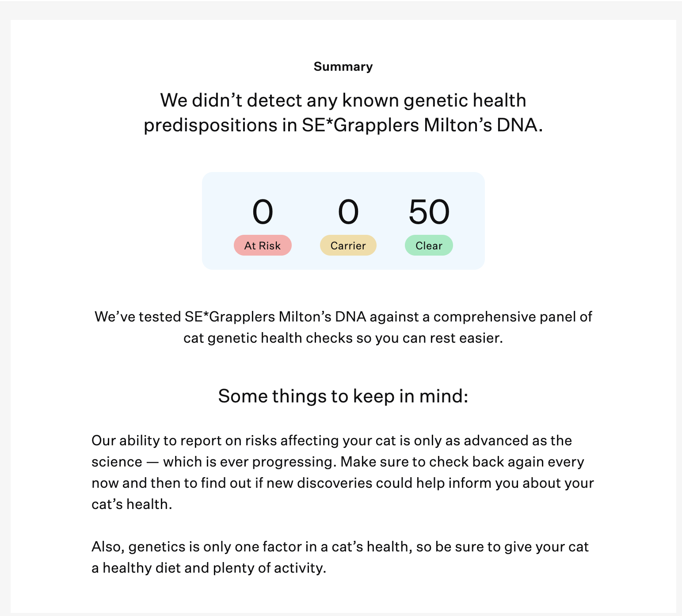The height and width of the screenshot is (616, 682).
Task: Select the 0 count above Carrier
Action: point(348,212)
